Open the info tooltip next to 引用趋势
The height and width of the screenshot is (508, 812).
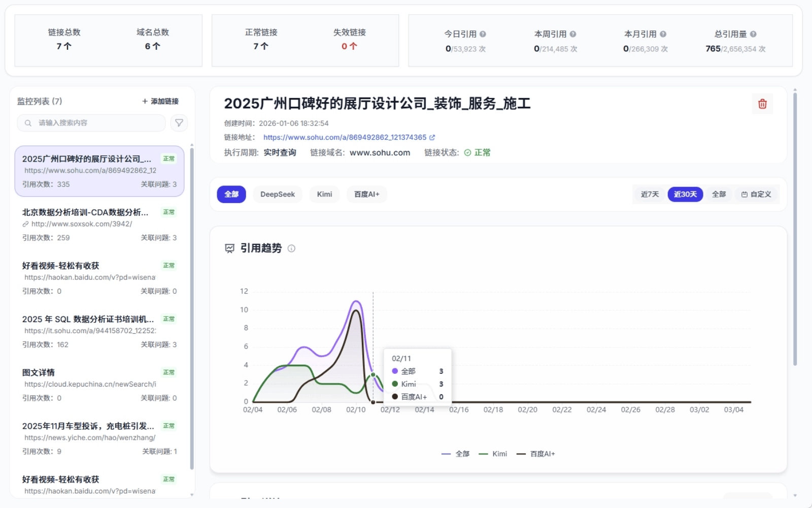(291, 248)
